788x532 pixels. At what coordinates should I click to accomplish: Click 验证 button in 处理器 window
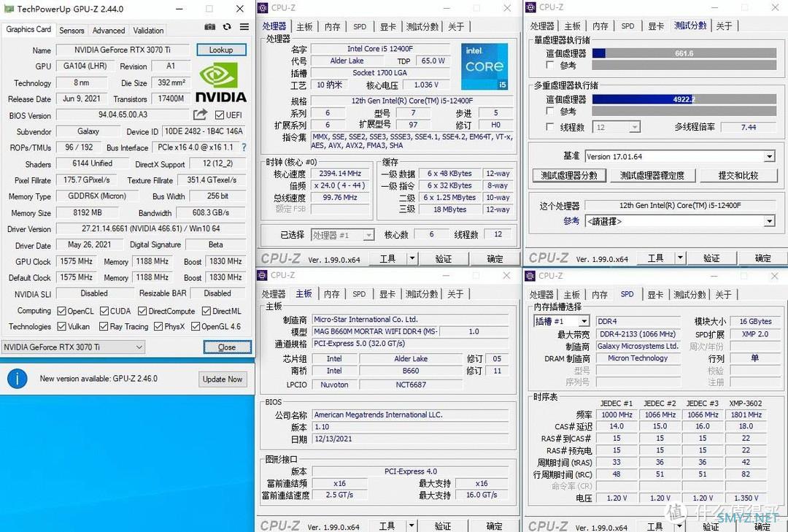tap(444, 258)
